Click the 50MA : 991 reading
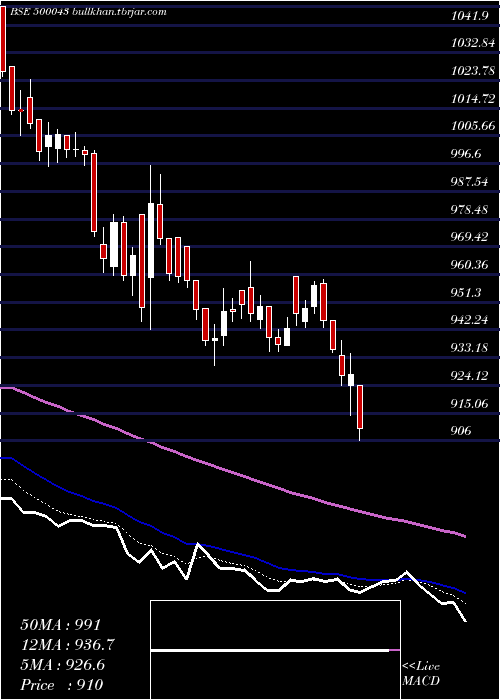 [61, 625]
